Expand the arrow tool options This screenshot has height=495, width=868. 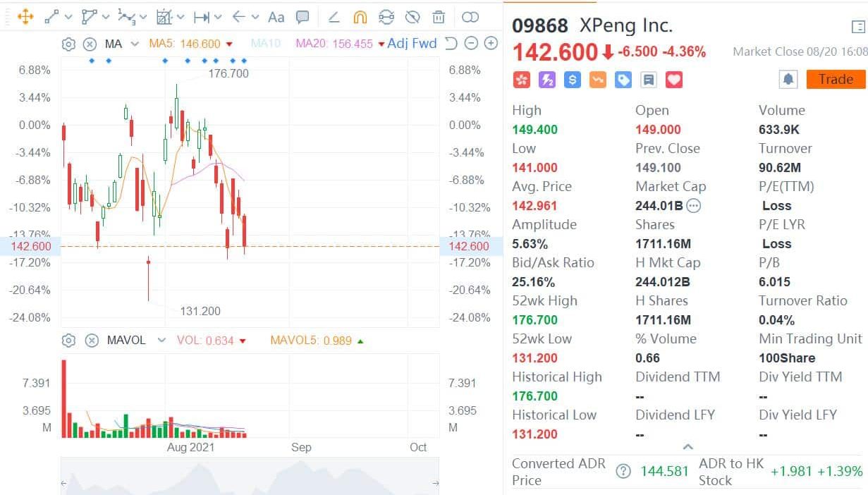click(255, 18)
